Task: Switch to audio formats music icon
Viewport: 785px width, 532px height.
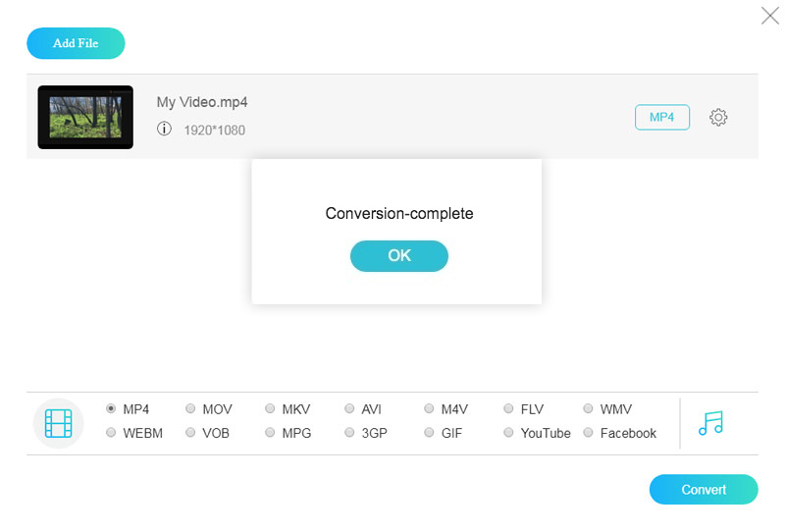Action: (x=710, y=423)
